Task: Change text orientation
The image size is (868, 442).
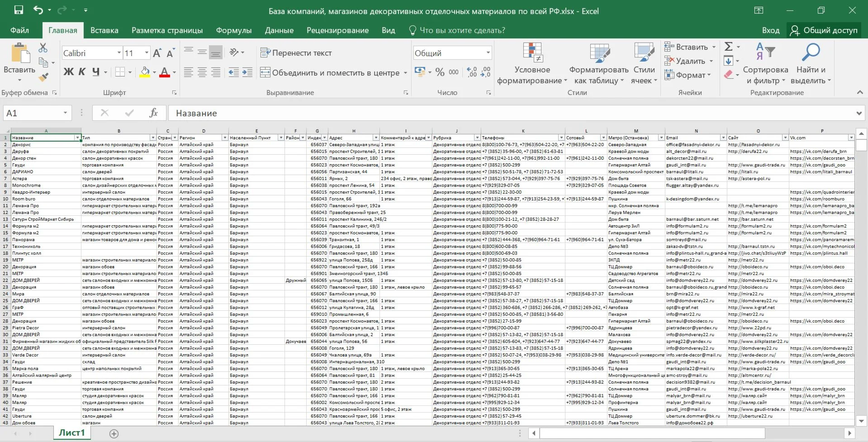Action: (234, 52)
